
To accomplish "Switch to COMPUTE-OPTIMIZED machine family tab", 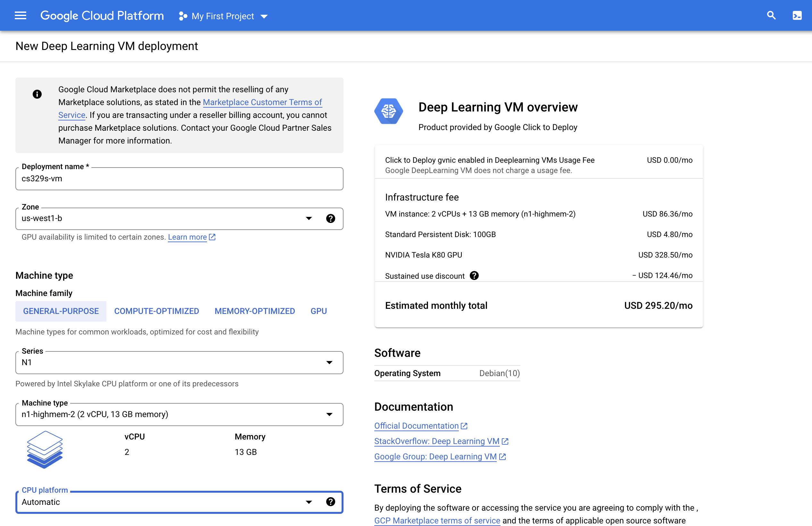I will click(x=156, y=311).
